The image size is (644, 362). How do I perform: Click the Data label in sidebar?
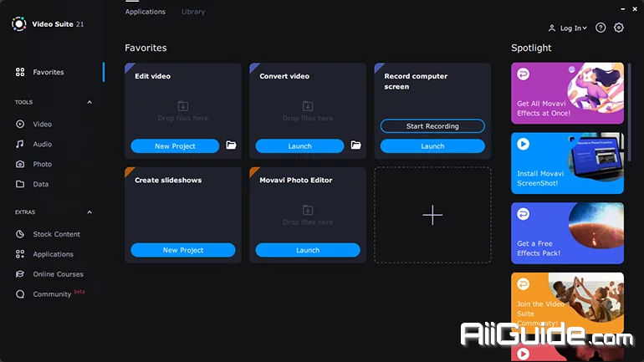point(41,184)
